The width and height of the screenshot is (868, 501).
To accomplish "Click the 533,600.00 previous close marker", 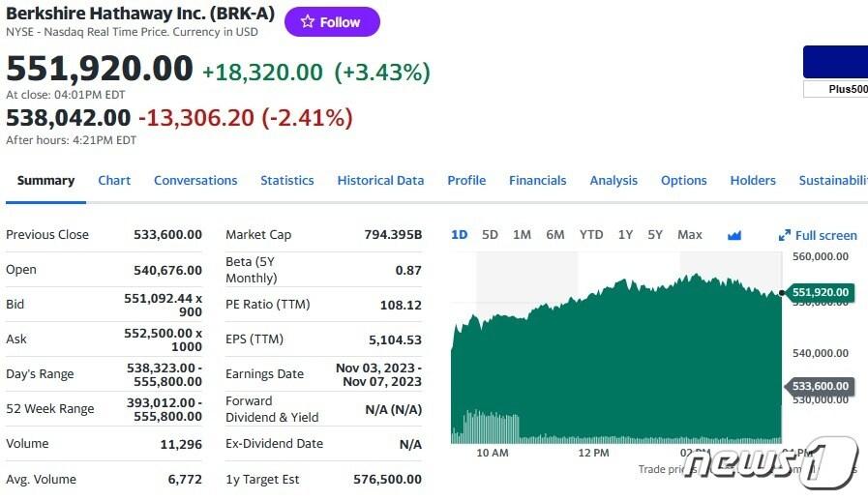I will (x=821, y=386).
